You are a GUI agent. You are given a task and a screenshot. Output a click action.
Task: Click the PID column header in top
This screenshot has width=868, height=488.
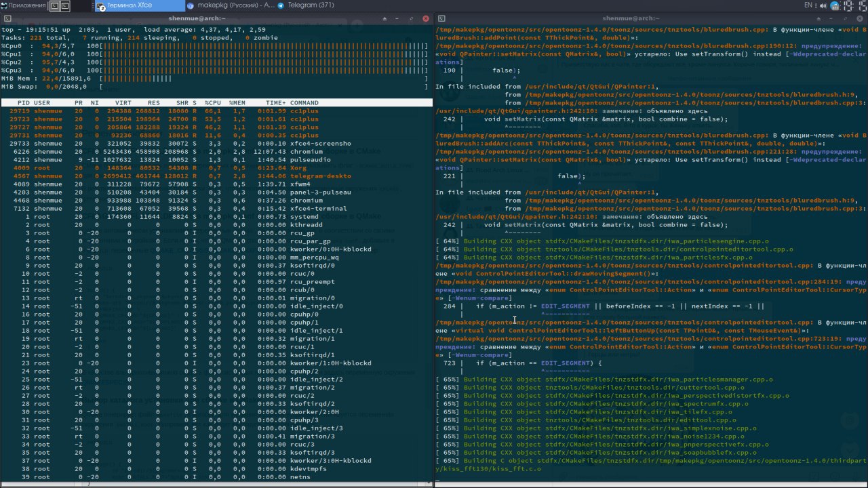click(x=24, y=103)
